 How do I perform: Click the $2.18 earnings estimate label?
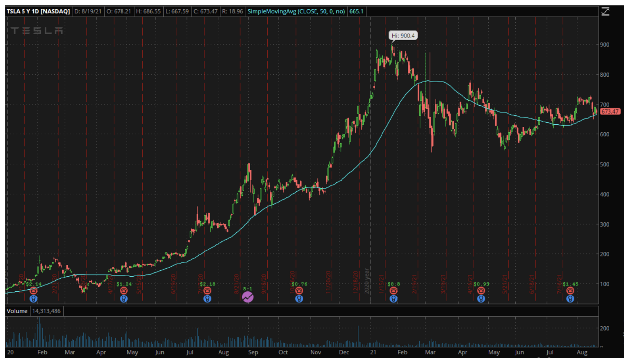(208, 284)
